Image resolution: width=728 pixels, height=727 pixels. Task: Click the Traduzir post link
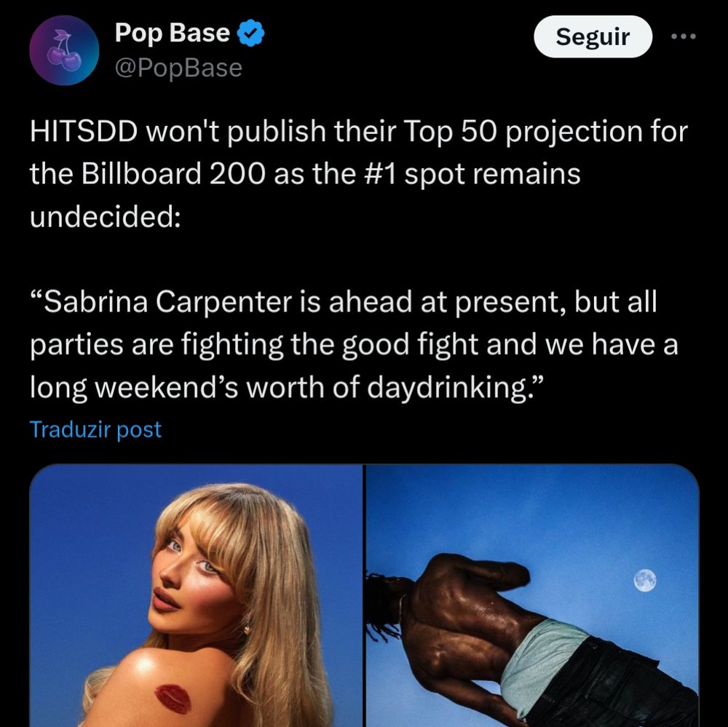coord(95,429)
